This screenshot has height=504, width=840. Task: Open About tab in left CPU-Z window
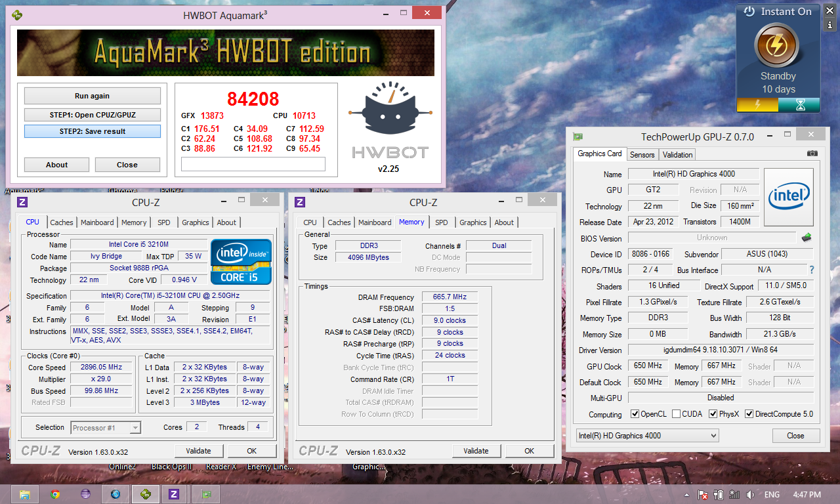click(226, 222)
